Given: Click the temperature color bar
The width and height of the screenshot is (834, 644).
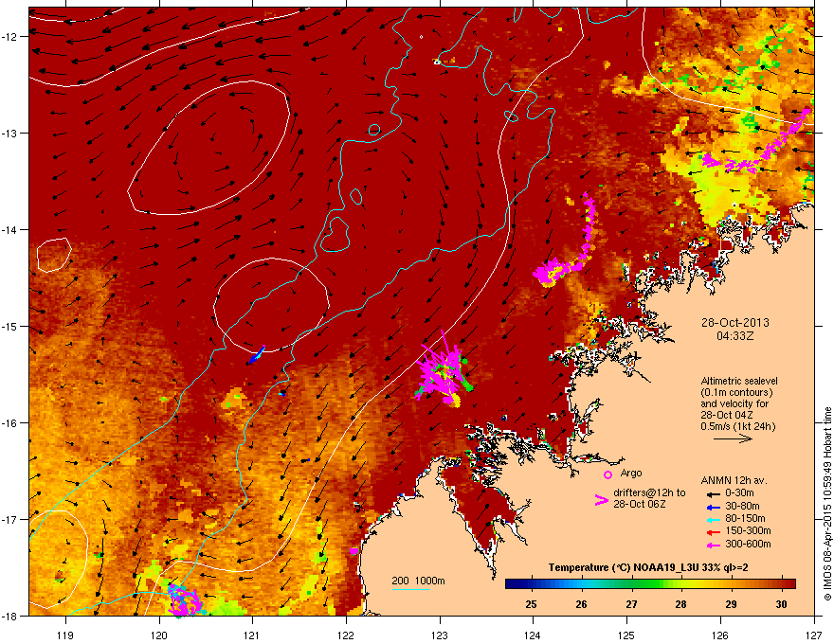Looking at the screenshot, I should coord(650,584).
